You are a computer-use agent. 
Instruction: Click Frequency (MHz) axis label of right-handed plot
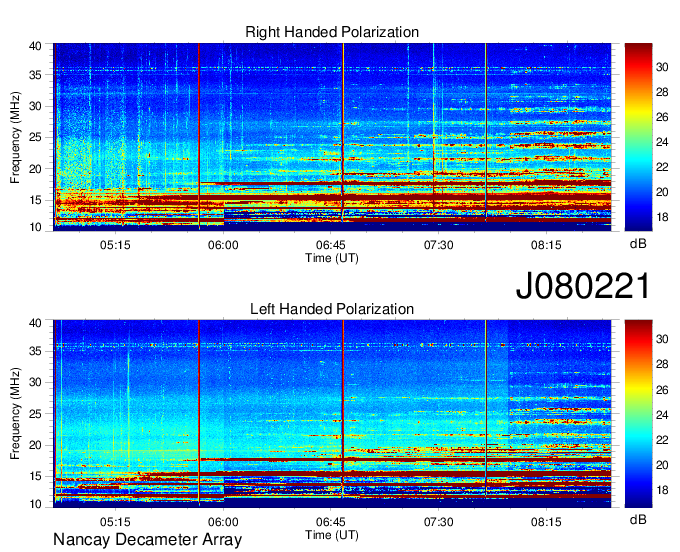(15, 137)
